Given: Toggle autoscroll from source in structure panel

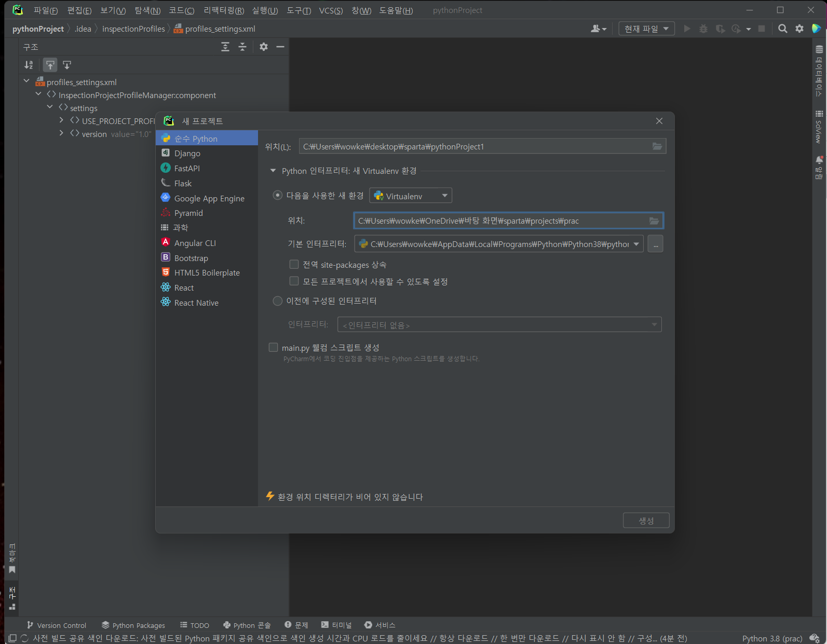Looking at the screenshot, I should [67, 65].
